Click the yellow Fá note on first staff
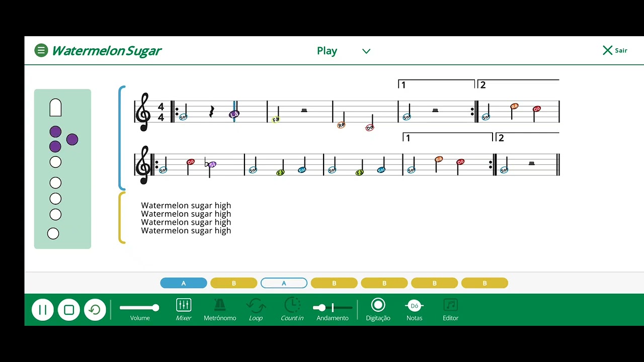Viewport: 644px width, 362px height. pyautogui.click(x=275, y=120)
